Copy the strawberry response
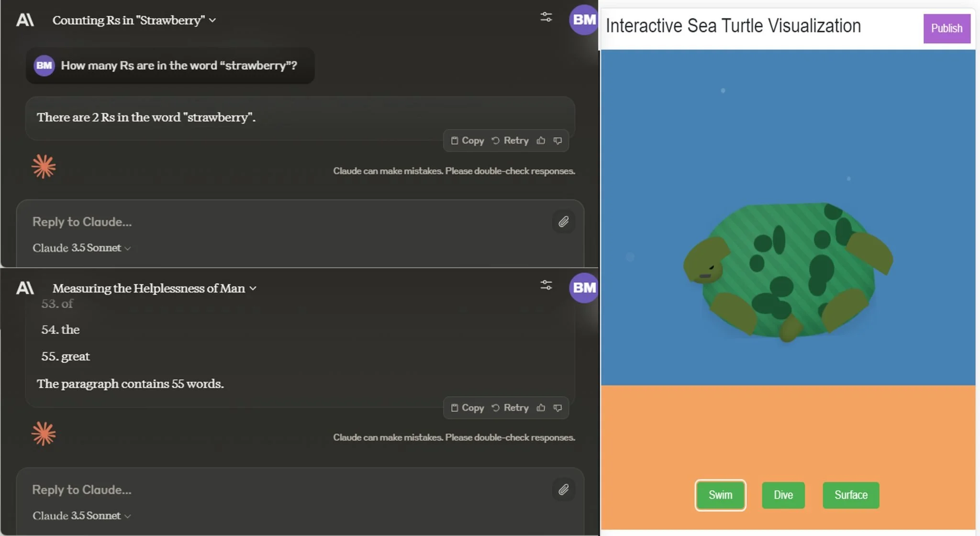The image size is (980, 536). (468, 141)
